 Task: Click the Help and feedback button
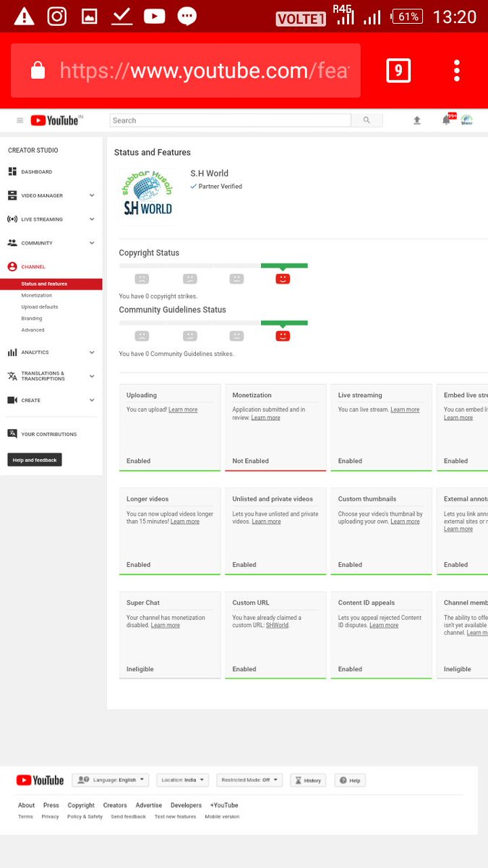coord(35,460)
